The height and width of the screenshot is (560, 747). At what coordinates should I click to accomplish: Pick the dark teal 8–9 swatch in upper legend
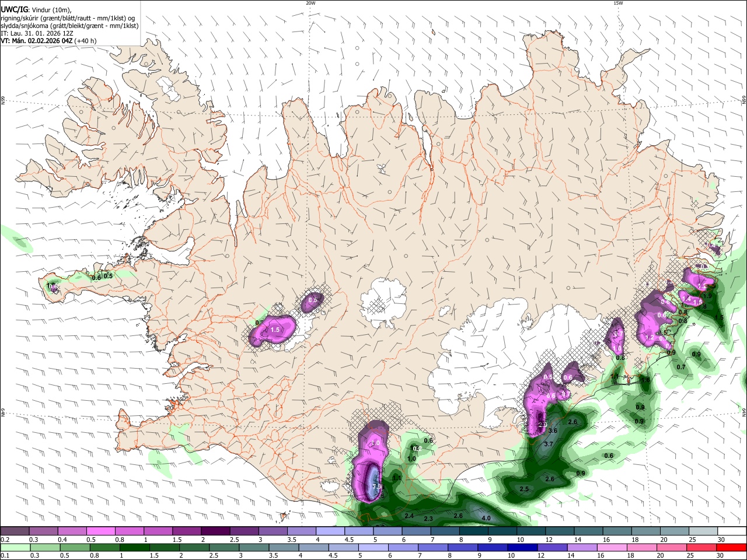point(474,531)
